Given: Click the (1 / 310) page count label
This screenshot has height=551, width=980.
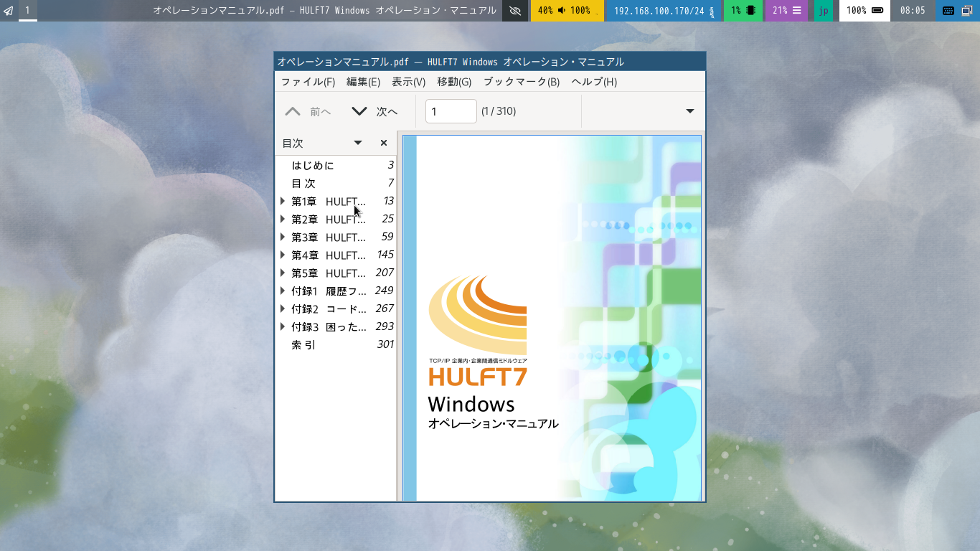Looking at the screenshot, I should click(x=499, y=111).
